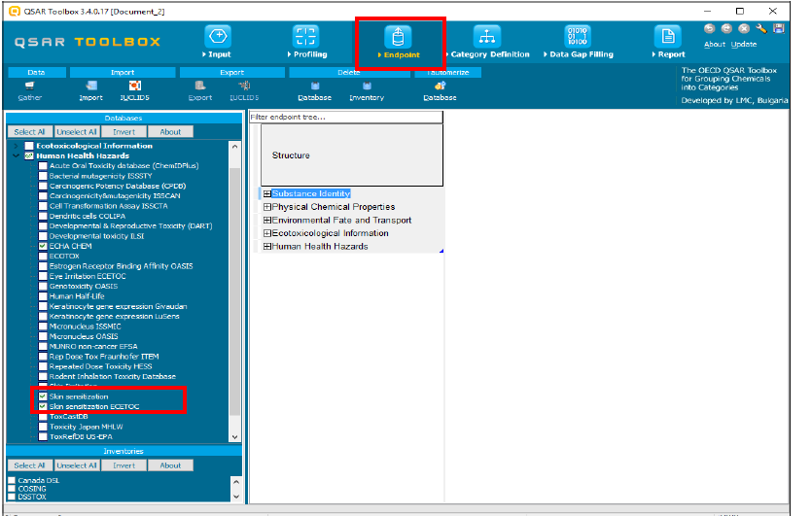Viewport: 812px width, 516px height.
Task: Click the IUCLID5 export icon
Action: tap(244, 86)
